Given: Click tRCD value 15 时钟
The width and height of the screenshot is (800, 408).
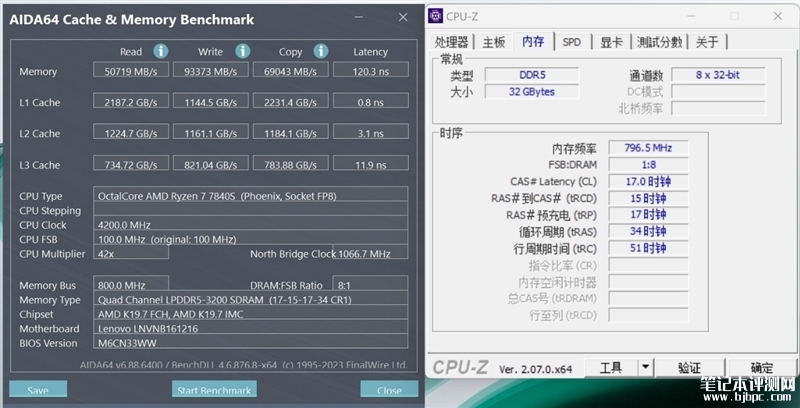Looking at the screenshot, I should pyautogui.click(x=648, y=198).
